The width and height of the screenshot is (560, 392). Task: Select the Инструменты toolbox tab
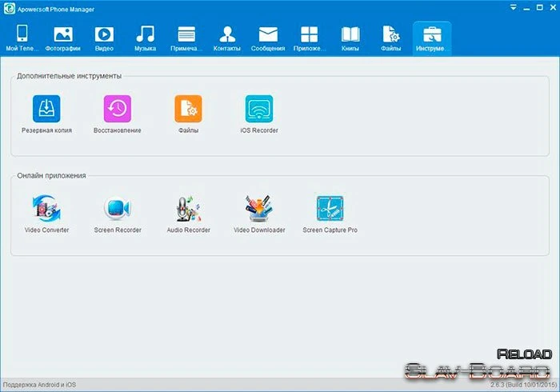pyautogui.click(x=432, y=38)
